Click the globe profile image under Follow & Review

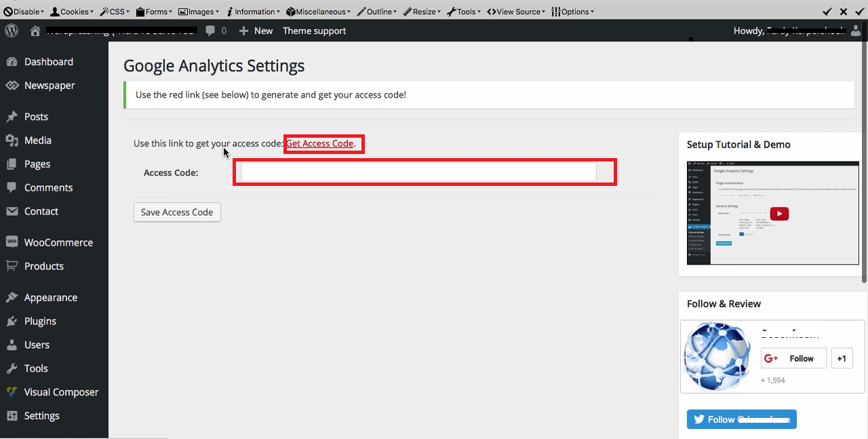(718, 356)
